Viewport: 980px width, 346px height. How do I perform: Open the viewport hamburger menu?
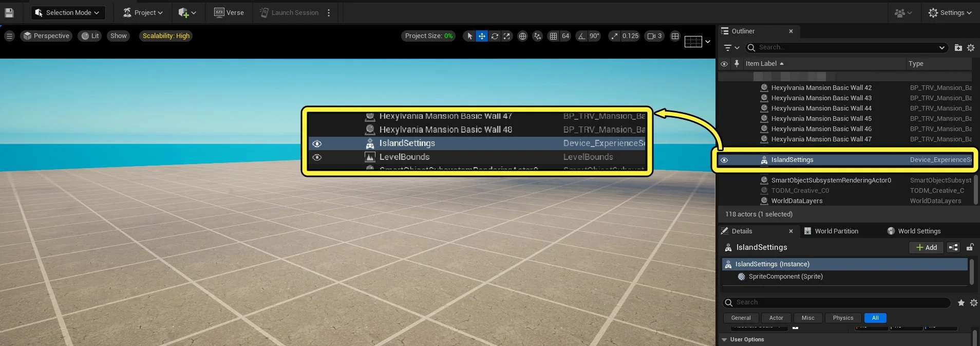(x=9, y=36)
